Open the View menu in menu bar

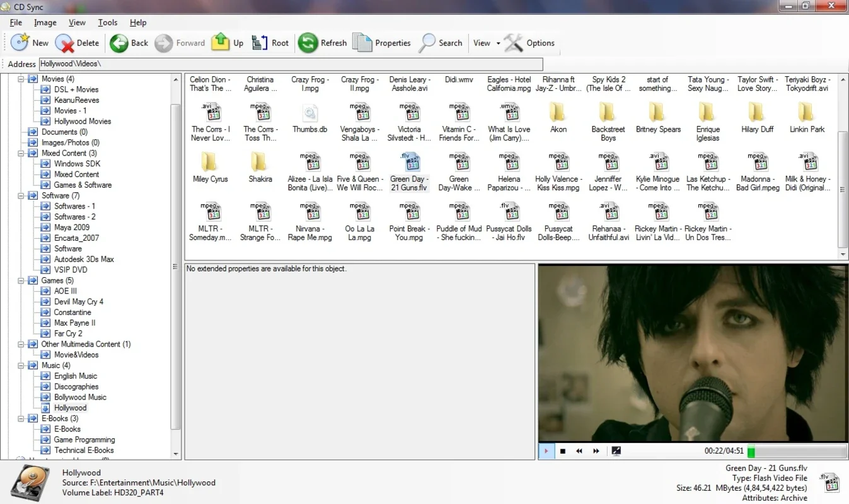pyautogui.click(x=77, y=22)
